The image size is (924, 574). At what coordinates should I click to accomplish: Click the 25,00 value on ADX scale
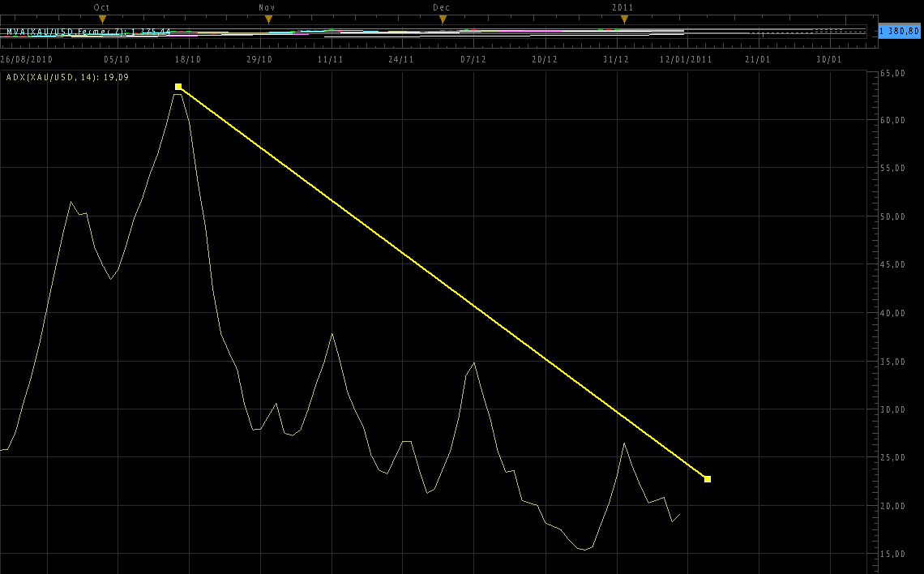point(892,457)
